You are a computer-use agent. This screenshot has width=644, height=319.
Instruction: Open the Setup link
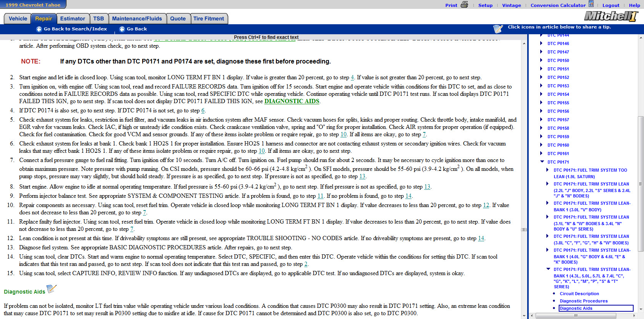coord(485,5)
